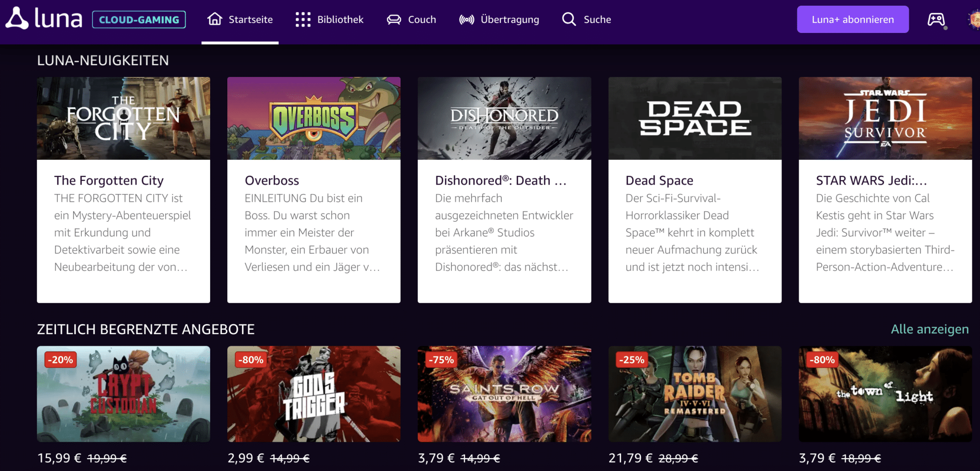The height and width of the screenshot is (471, 980).
Task: Click the Star Wars Jedi Survivor artwork
Action: (x=885, y=118)
